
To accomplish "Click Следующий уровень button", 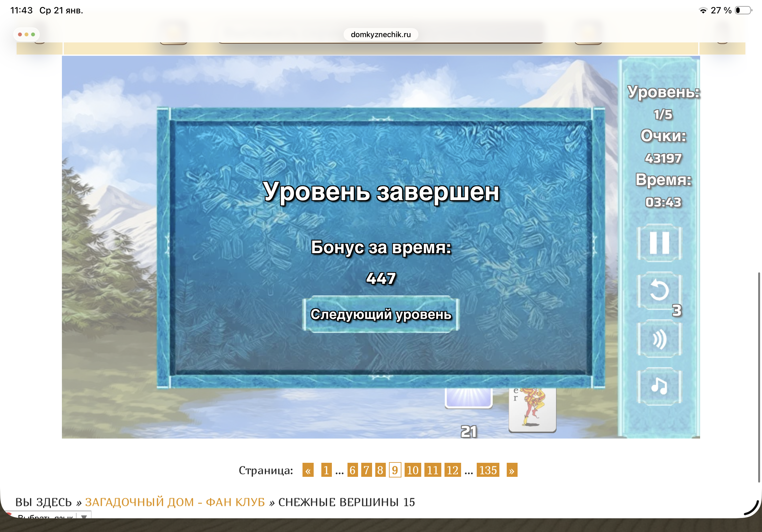I will pyautogui.click(x=381, y=314).
